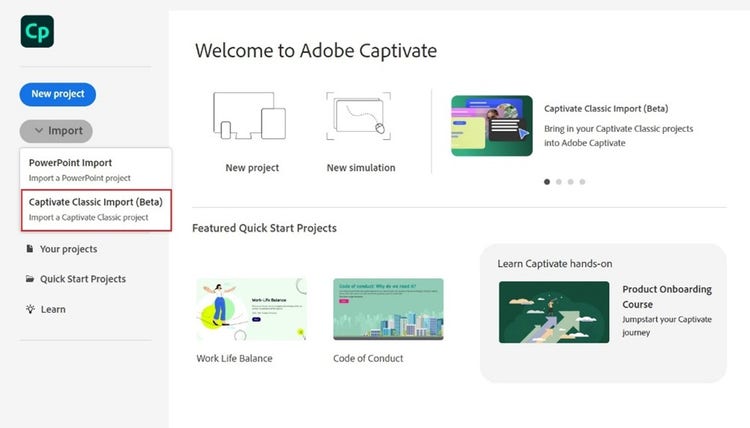Open Your projects in sidebar
The width and height of the screenshot is (750, 428).
[x=68, y=249]
